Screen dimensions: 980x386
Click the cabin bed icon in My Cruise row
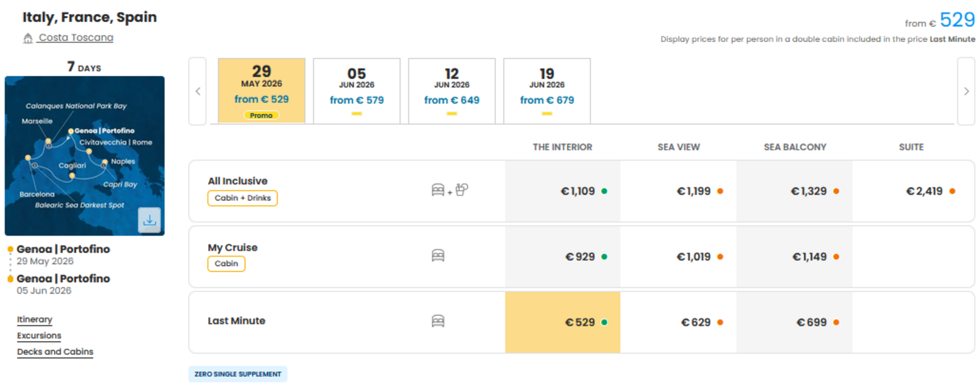[x=438, y=255]
